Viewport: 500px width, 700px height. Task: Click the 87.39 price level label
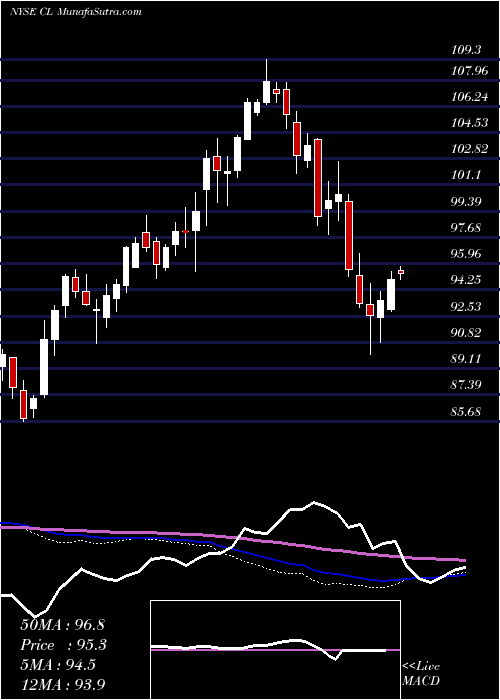tap(467, 385)
